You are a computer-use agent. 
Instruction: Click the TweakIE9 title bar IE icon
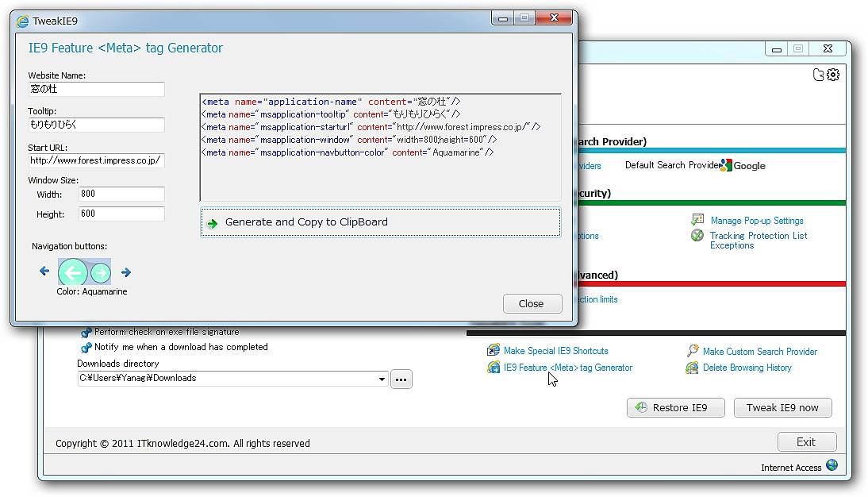22,21
